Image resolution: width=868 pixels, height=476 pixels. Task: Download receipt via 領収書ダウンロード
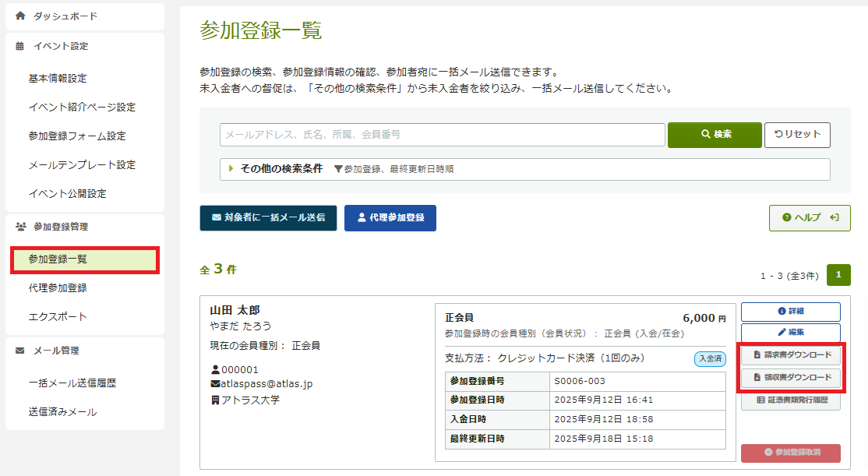790,378
